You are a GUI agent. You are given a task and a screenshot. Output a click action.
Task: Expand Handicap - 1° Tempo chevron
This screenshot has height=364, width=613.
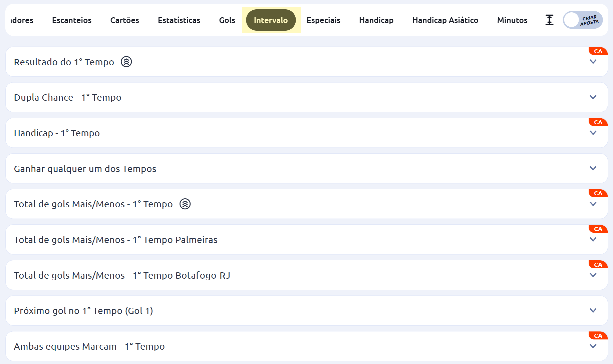(x=593, y=133)
